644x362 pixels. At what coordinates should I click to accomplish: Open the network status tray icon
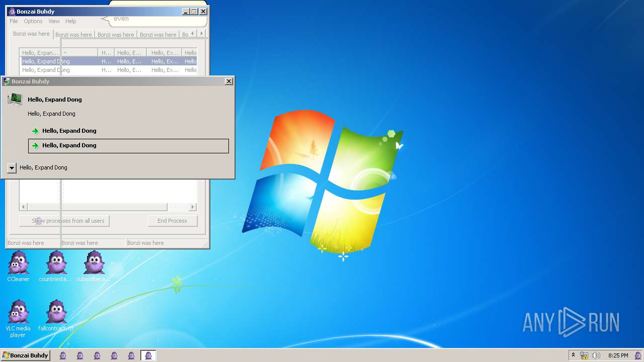point(584,355)
